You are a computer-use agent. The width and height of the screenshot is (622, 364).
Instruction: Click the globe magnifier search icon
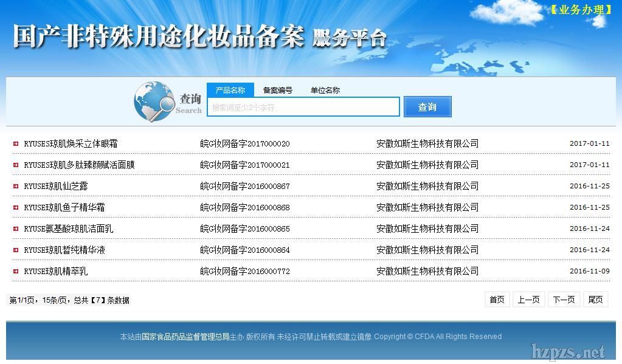click(x=153, y=101)
